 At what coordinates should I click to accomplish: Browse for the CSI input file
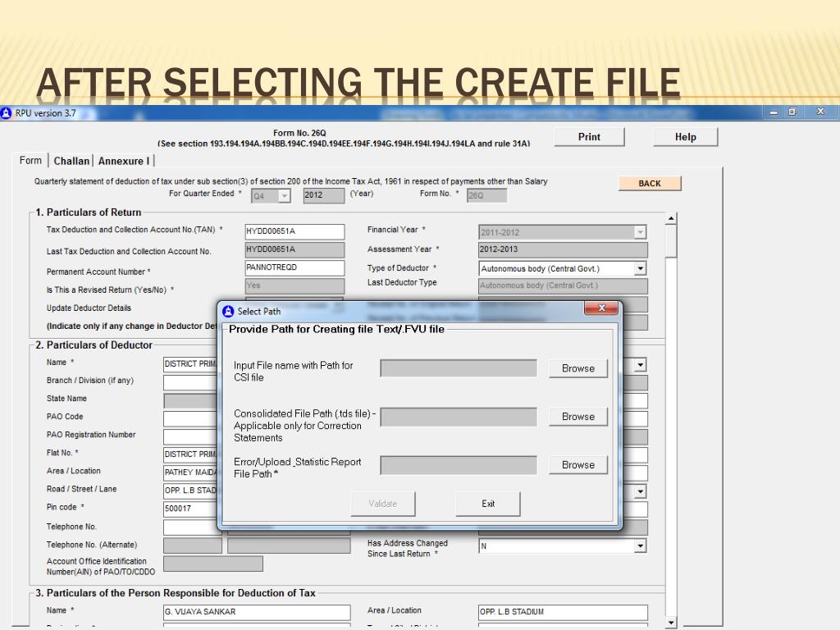[x=577, y=368]
